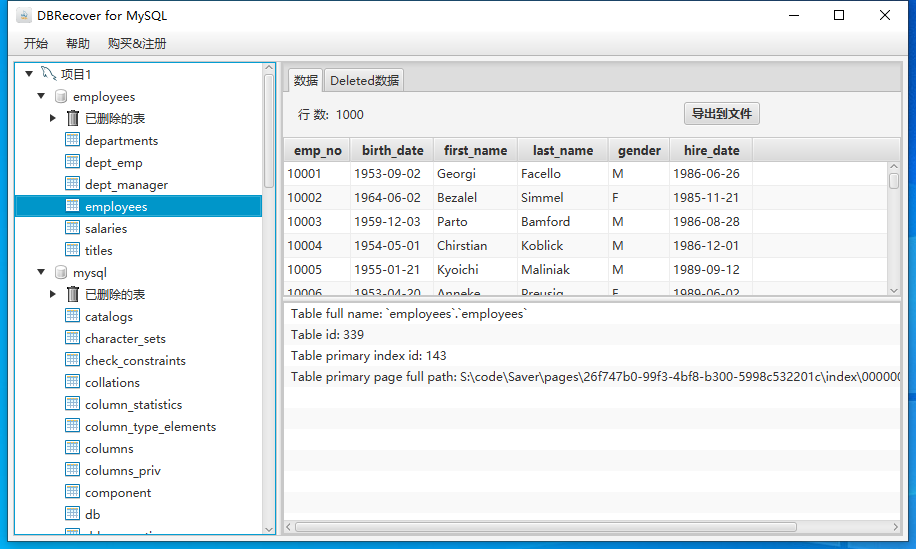Viewport: 916px width, 549px height.
Task: Open the 帮助 menu
Action: point(78,43)
